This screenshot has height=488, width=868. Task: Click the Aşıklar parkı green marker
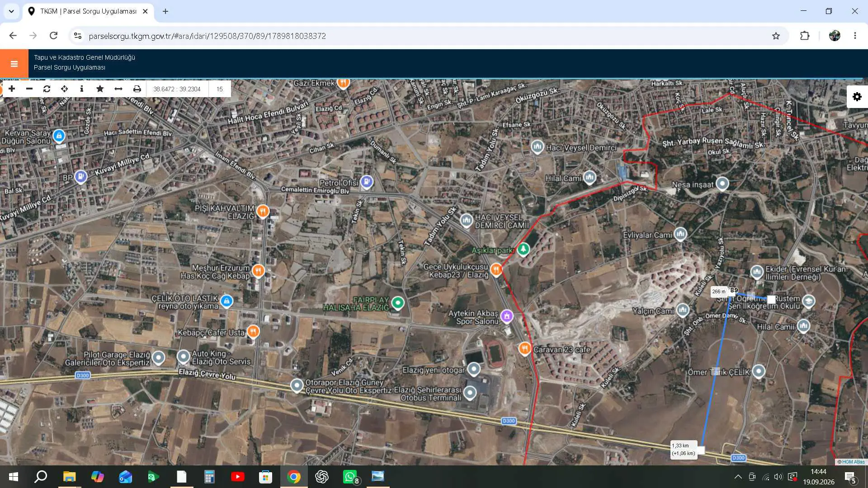pos(523,249)
